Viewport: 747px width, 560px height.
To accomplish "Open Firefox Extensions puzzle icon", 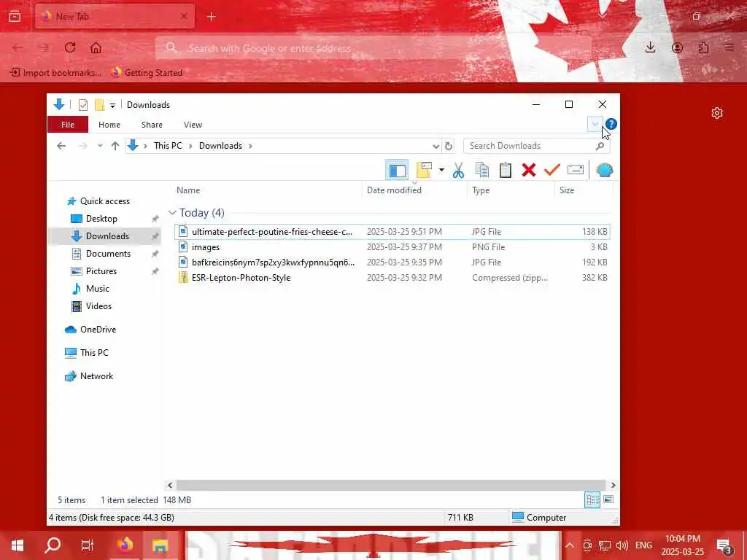I will coord(703,47).
